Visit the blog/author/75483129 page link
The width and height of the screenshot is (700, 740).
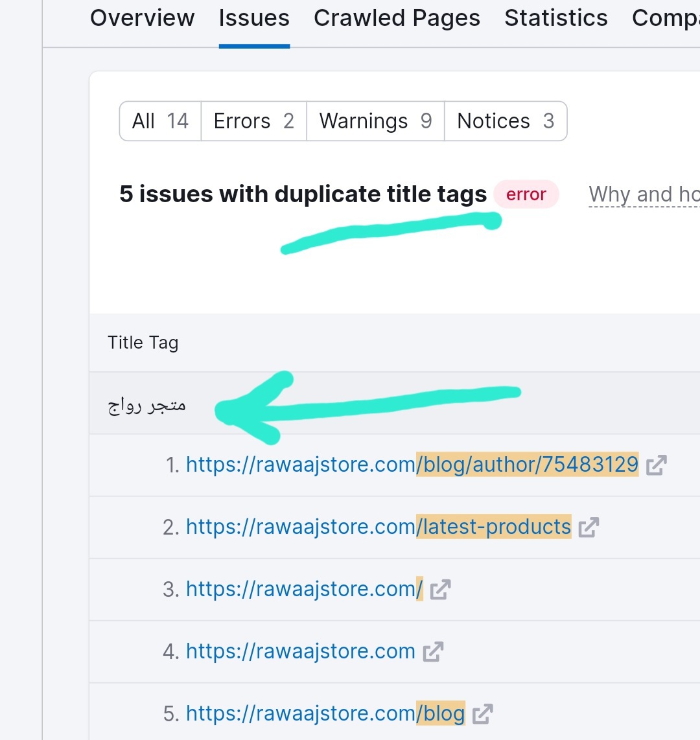pos(412,465)
